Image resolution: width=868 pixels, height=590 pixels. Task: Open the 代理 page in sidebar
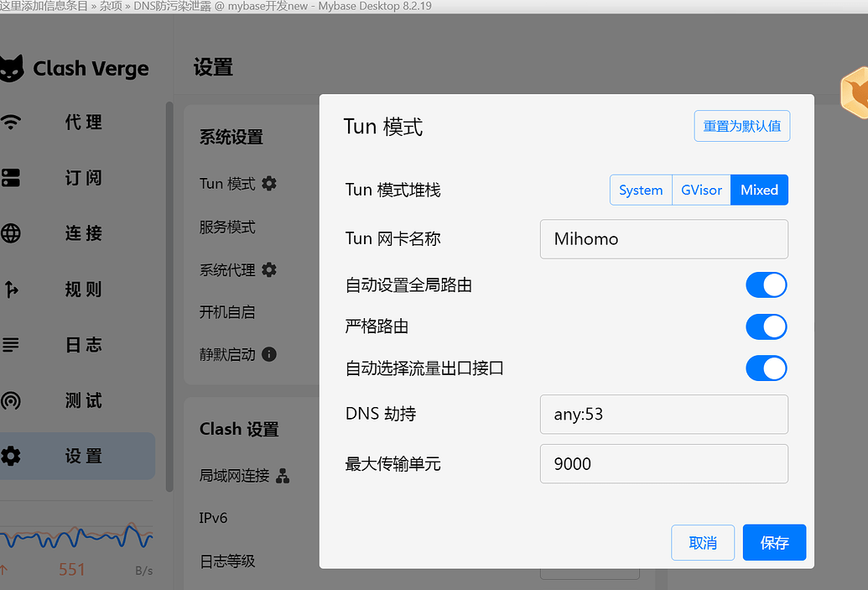(x=84, y=122)
